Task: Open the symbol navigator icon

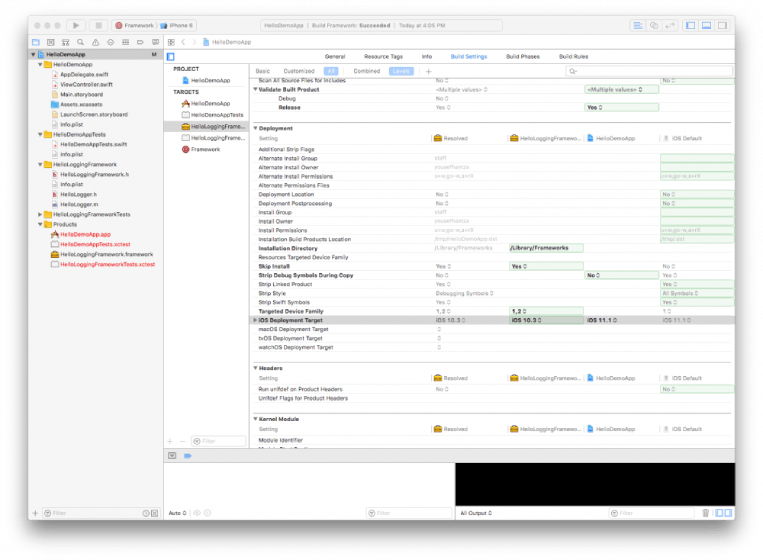Action: [66, 42]
